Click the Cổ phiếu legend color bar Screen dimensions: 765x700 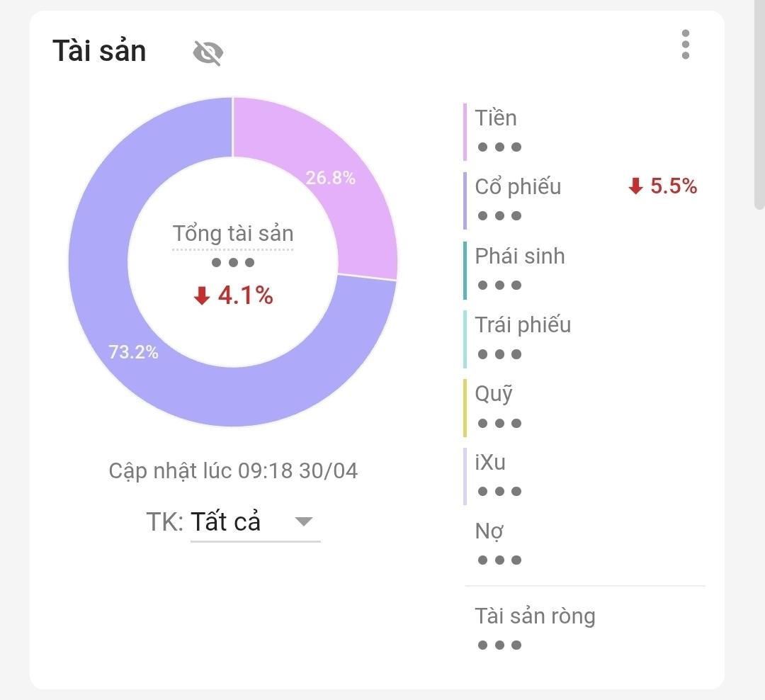pyautogui.click(x=465, y=201)
